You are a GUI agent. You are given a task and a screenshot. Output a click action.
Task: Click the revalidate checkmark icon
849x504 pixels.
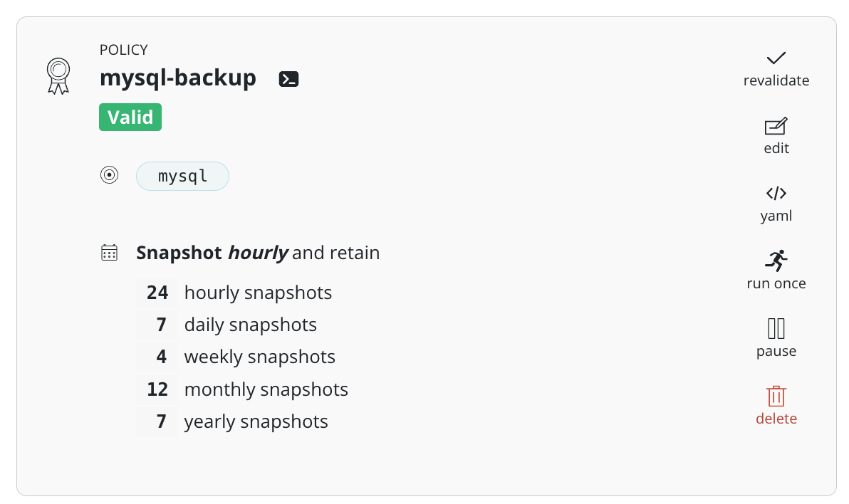[776, 58]
